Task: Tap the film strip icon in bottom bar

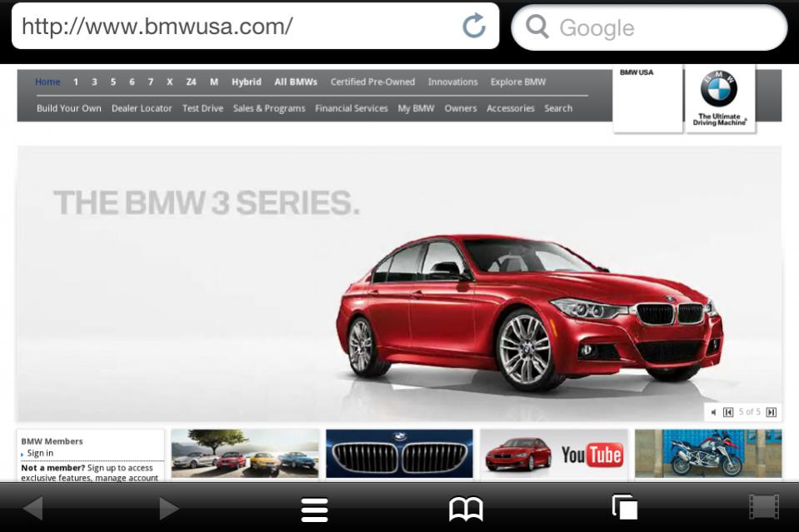Action: click(x=764, y=507)
